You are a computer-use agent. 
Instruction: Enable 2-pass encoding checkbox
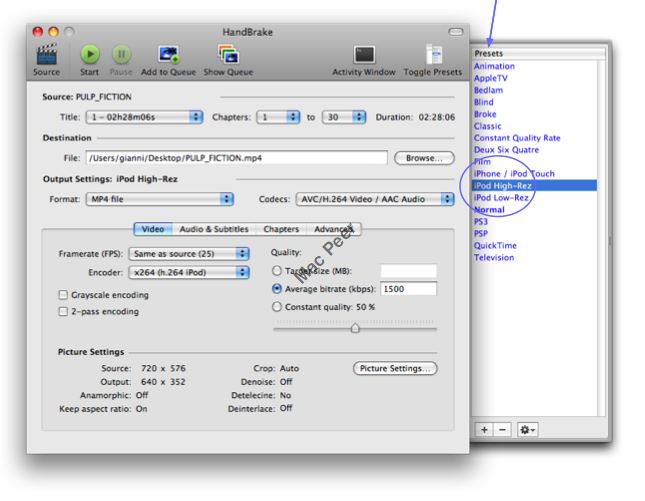tap(63, 311)
